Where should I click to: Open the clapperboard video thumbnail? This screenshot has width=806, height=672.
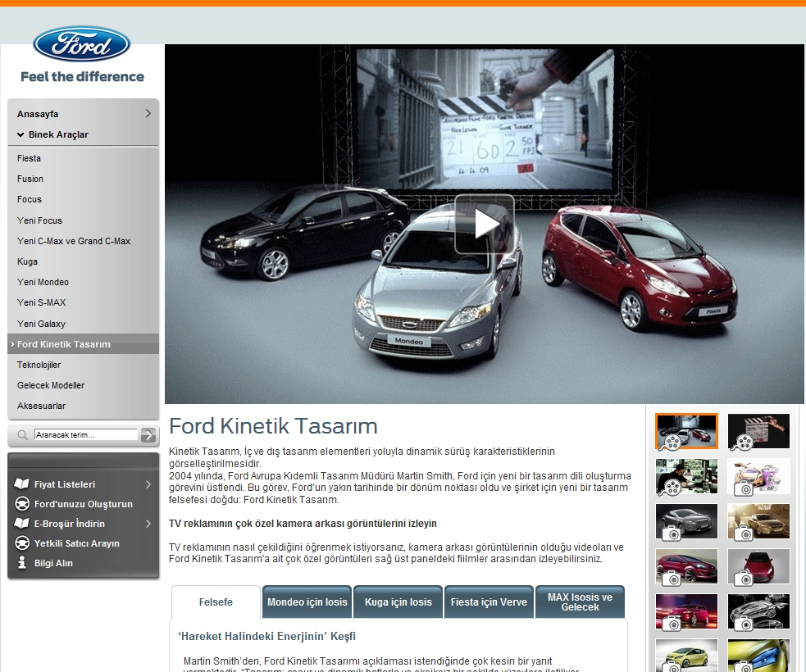click(758, 431)
